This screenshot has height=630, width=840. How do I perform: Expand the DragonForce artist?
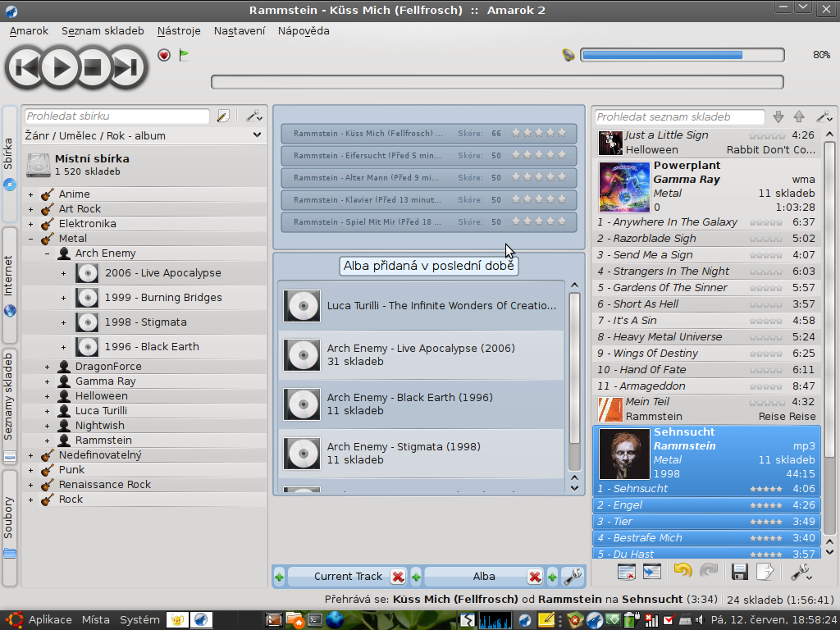point(47,367)
